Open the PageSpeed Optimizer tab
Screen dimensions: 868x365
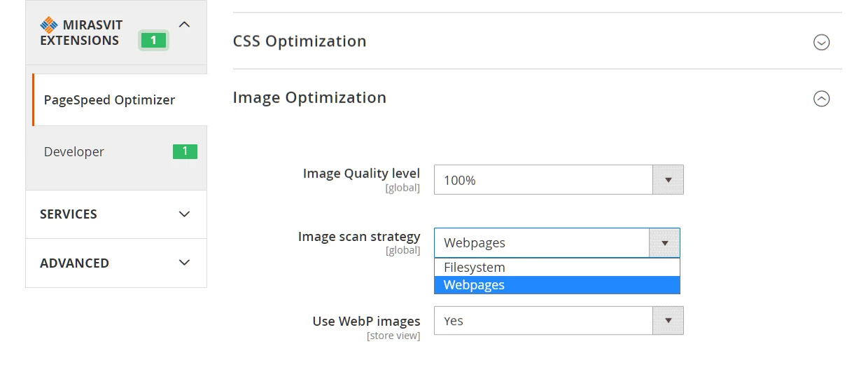click(x=109, y=100)
